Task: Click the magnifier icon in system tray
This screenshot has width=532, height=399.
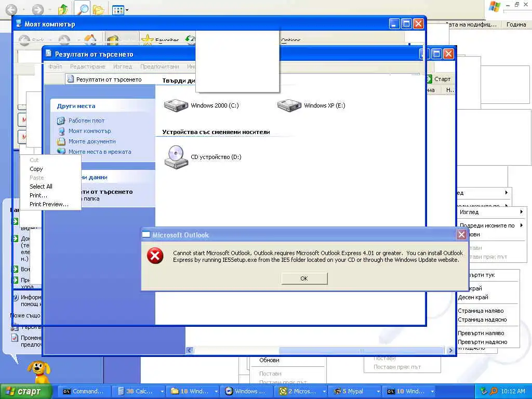Action: [494, 392]
